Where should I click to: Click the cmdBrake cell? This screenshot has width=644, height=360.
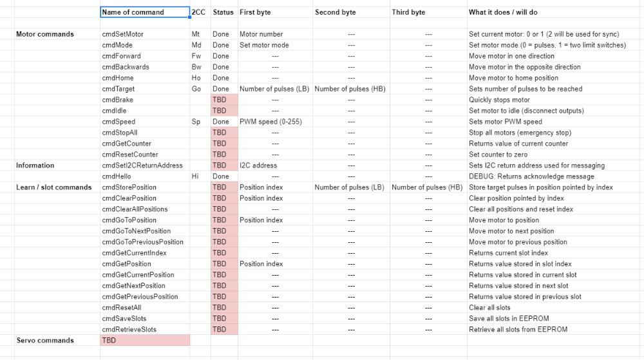click(x=145, y=100)
